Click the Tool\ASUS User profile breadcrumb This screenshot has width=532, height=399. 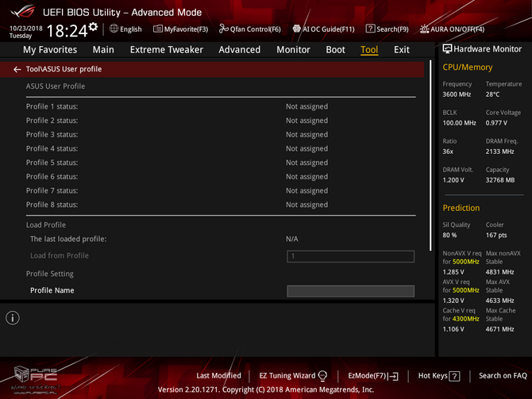point(64,69)
